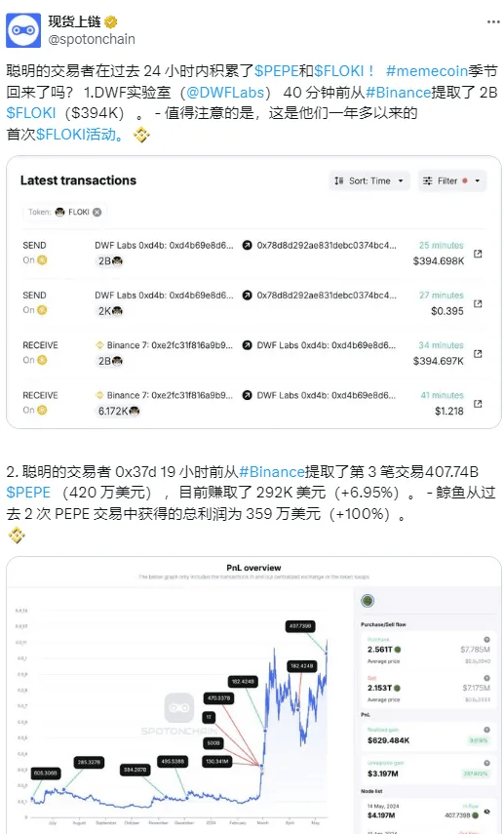Image resolution: width=504 pixels, height=834 pixels.
Task: Open the external link of the $0.395 transaction
Action: coord(478,303)
